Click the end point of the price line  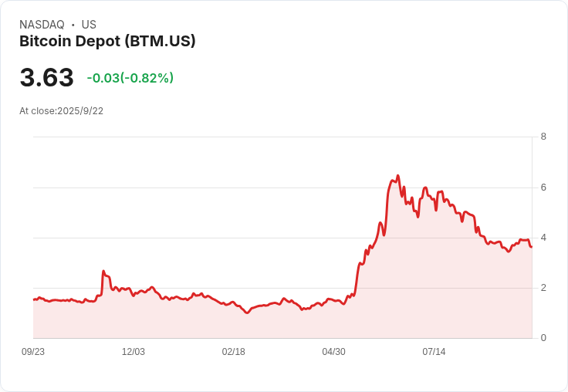pos(532,247)
